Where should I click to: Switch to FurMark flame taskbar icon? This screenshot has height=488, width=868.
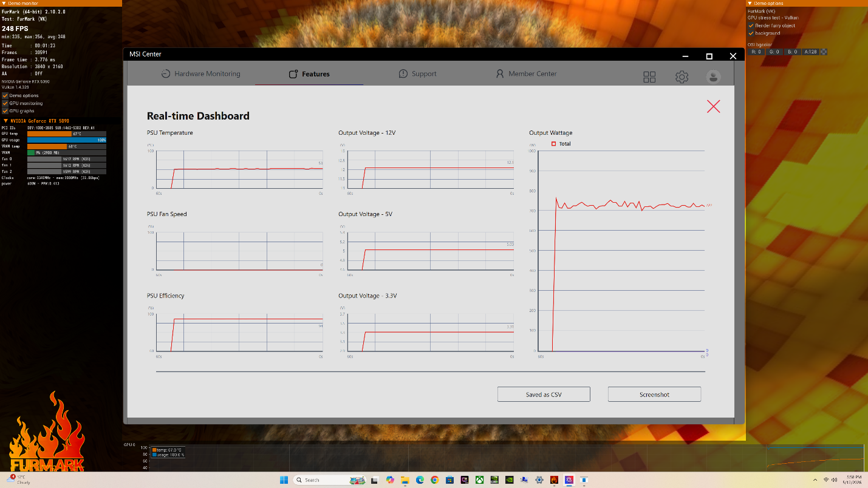554,480
